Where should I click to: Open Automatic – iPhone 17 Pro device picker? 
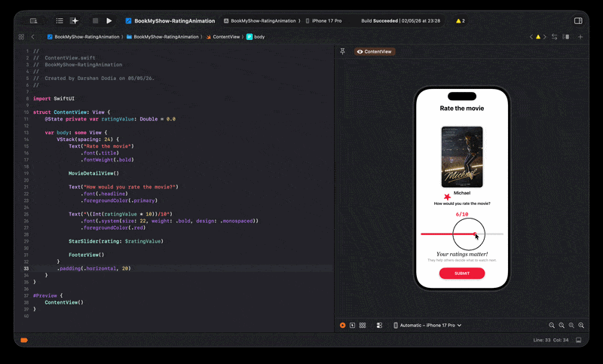(427, 325)
